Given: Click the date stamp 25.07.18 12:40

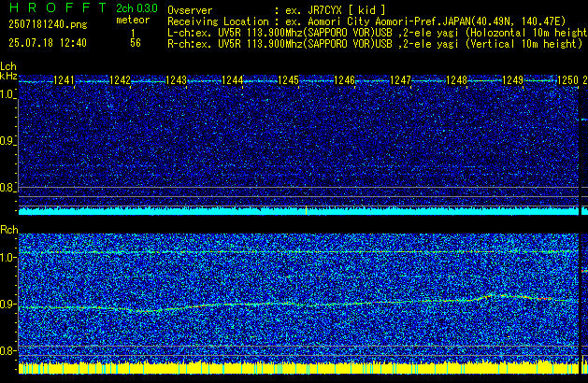Looking at the screenshot, I should click(x=48, y=43).
